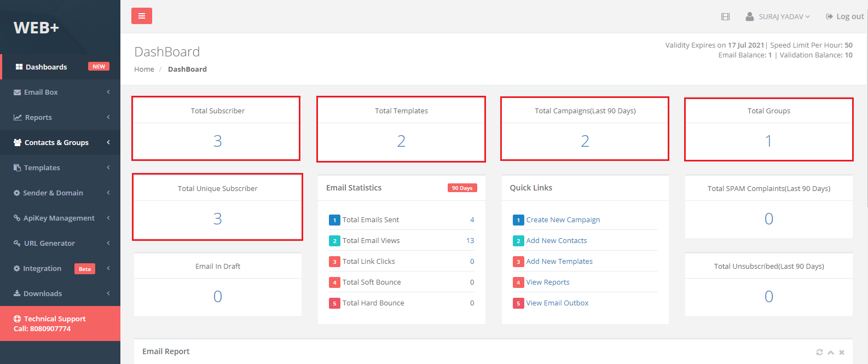Collapse the Email Report panel
Screen dimensions: 868x364
831,352
